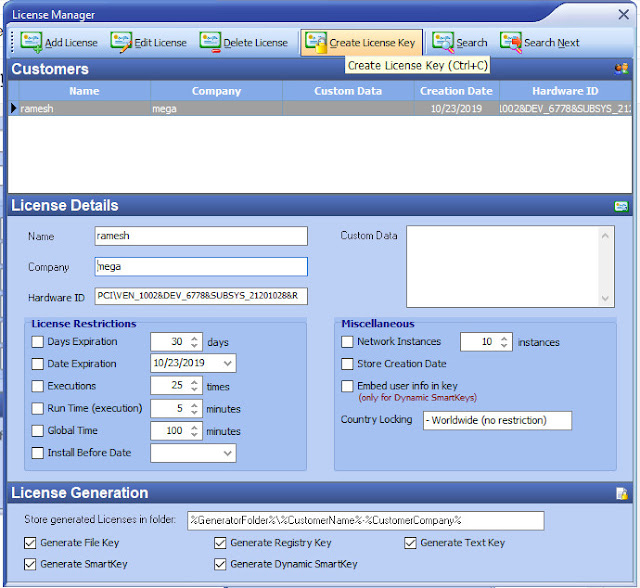640x588 pixels.
Task: Check the Executions restriction box
Action: click(38, 386)
